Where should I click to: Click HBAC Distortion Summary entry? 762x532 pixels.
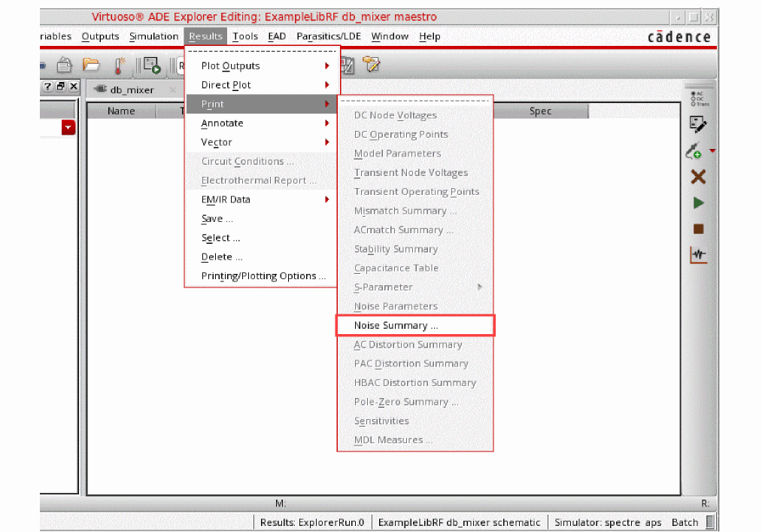415,383
